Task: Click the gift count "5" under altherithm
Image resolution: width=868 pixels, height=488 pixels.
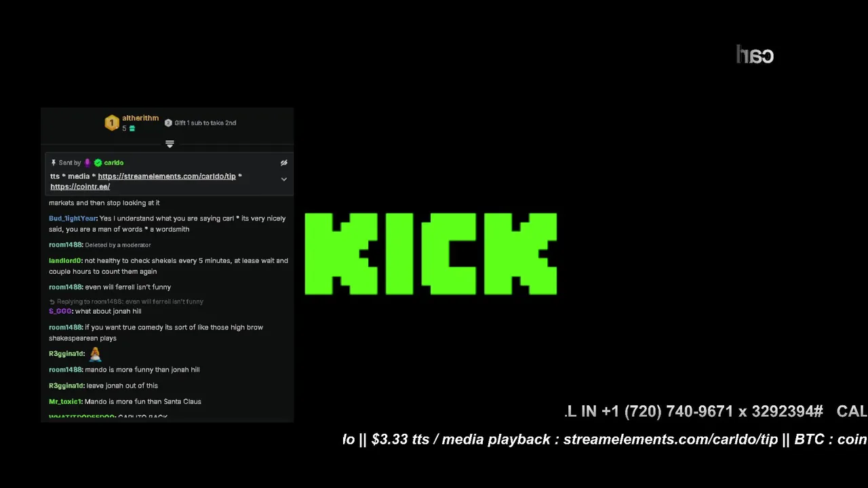Action: [124, 128]
